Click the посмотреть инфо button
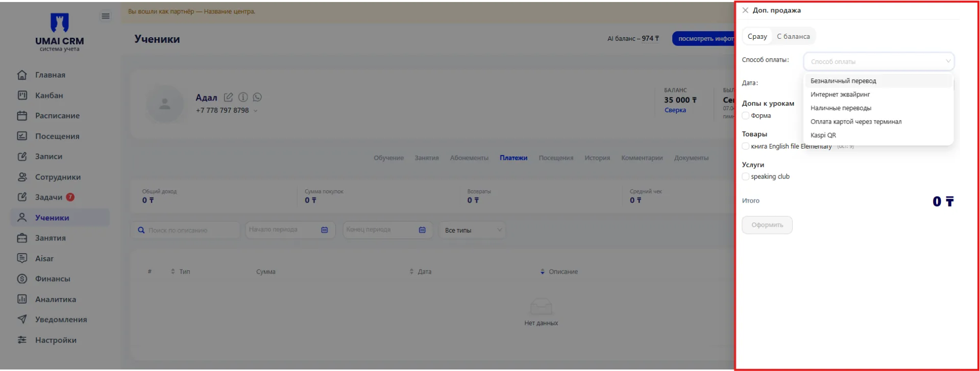This screenshot has width=980, height=371. pos(703,38)
